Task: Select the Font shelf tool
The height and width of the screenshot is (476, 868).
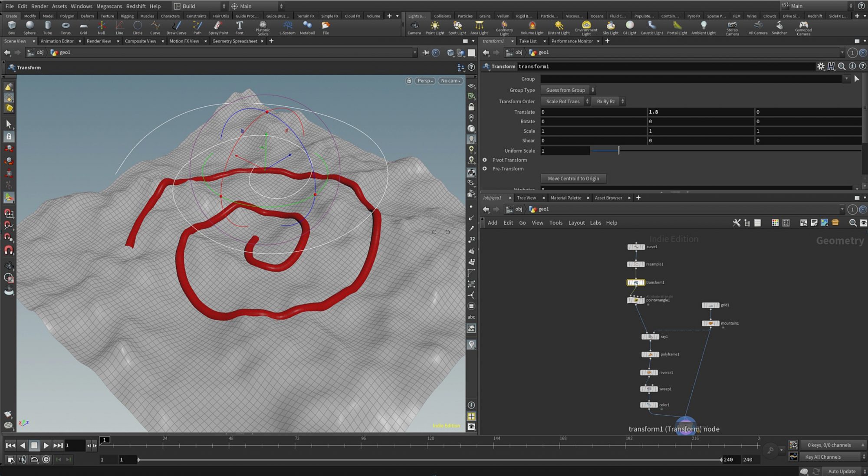Action: (x=239, y=28)
